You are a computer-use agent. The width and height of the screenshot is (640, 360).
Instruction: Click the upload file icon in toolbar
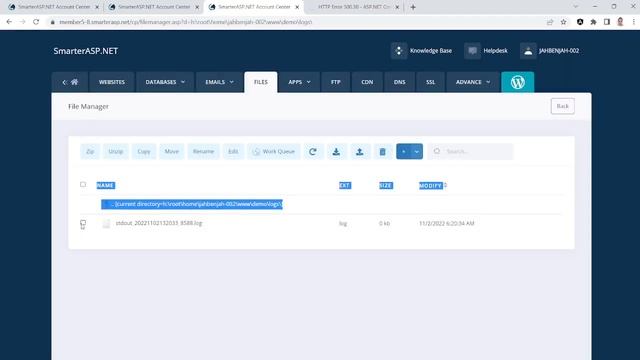tap(360, 151)
